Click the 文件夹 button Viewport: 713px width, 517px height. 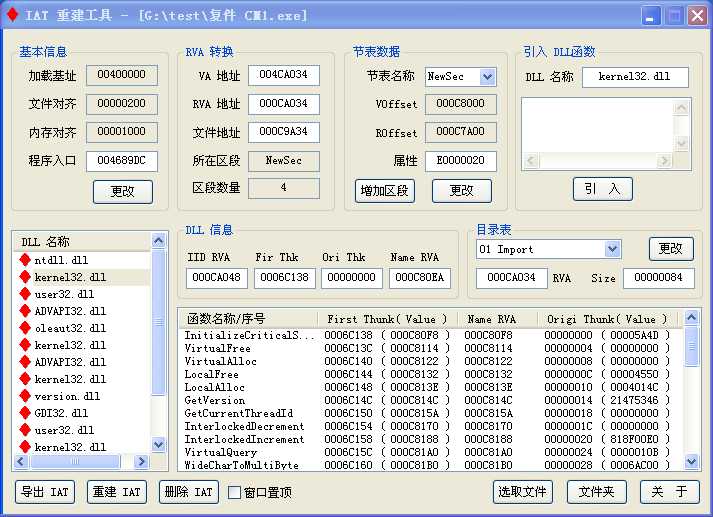coord(597,492)
